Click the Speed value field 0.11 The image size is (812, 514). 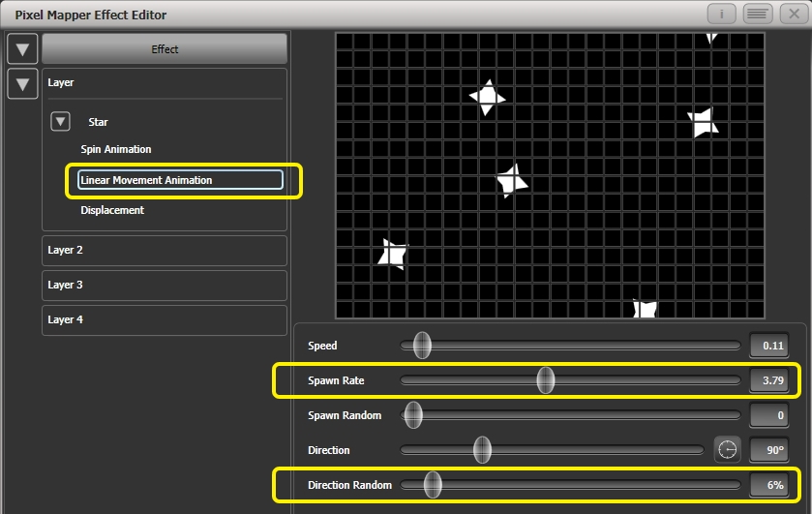[769, 346]
